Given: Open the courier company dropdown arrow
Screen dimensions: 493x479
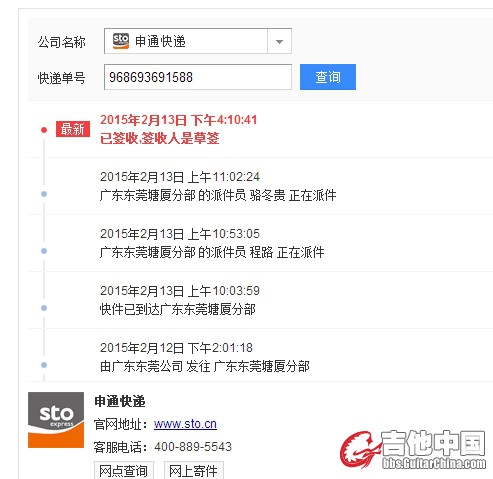Looking at the screenshot, I should (x=279, y=42).
